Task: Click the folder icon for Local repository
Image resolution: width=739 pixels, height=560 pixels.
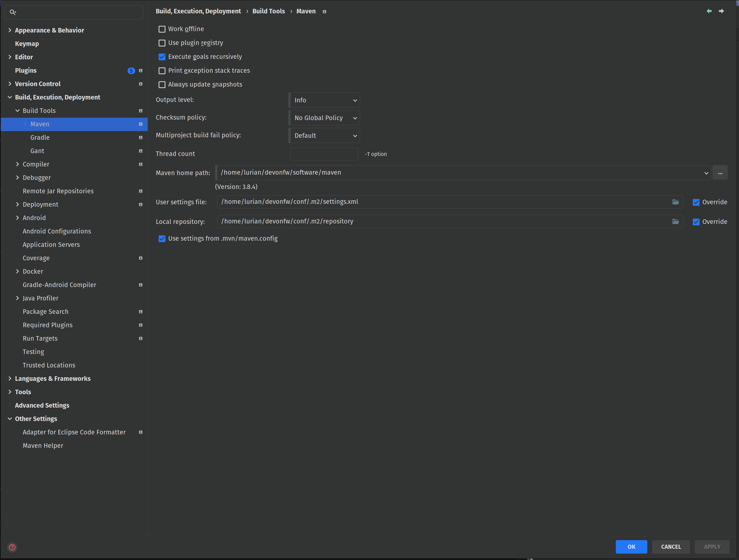Action: point(675,221)
